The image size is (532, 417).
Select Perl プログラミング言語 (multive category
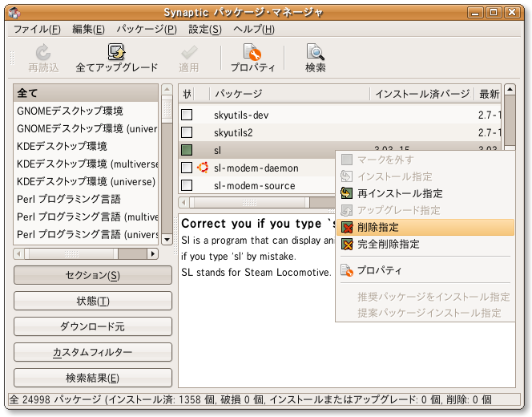[x=86, y=217]
